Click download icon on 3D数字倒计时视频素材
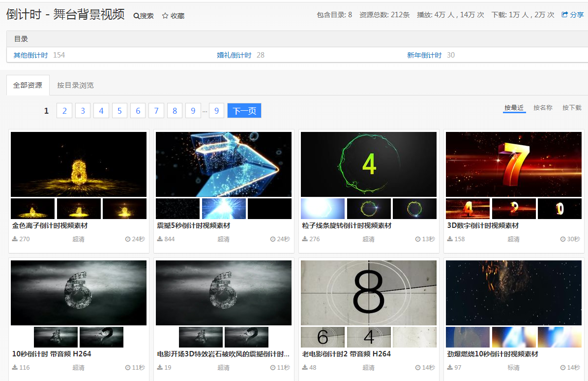The image size is (588, 381). [450, 239]
